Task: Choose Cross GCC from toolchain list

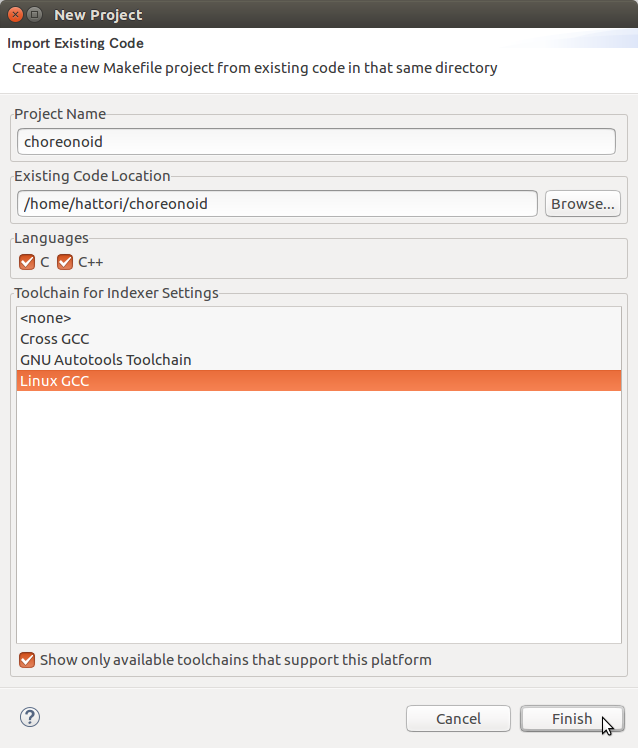Action: tap(55, 339)
